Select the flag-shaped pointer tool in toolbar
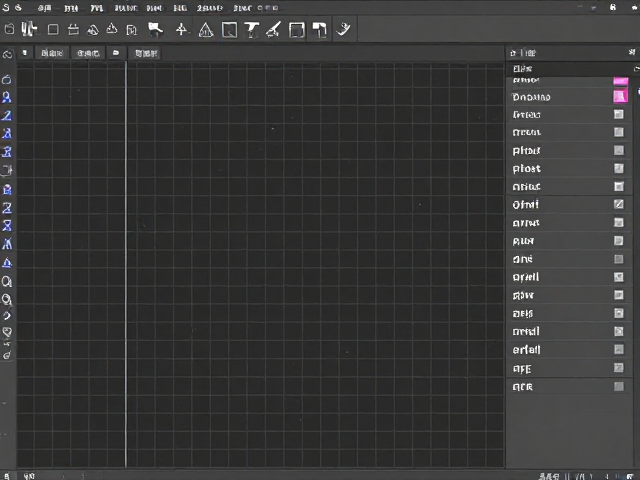The height and width of the screenshot is (480, 640). (x=156, y=29)
